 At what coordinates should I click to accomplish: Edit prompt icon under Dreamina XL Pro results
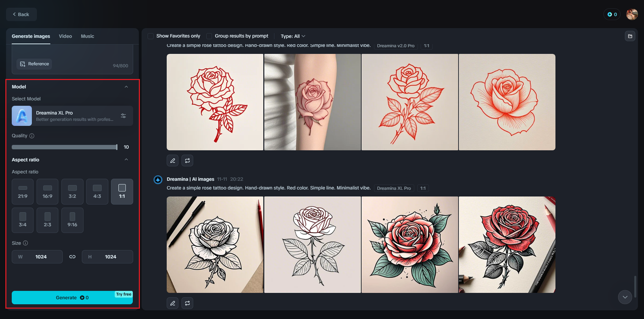173,303
